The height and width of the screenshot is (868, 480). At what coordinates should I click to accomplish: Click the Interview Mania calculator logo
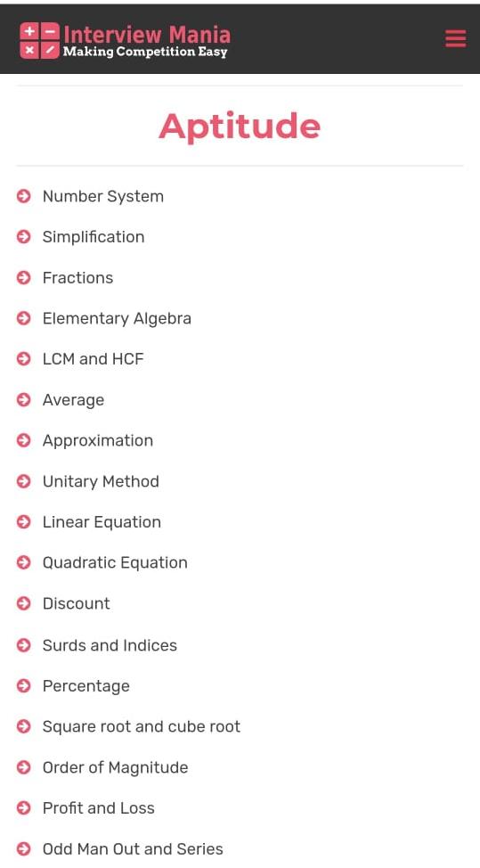click(39, 40)
